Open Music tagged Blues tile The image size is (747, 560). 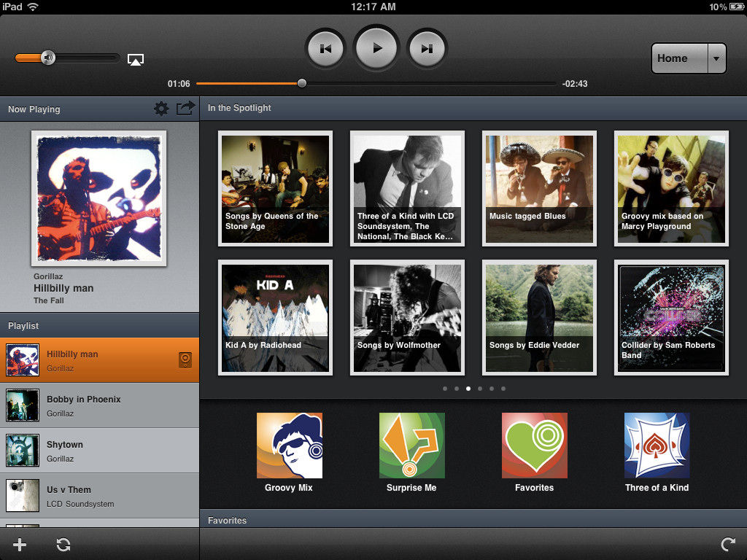(x=539, y=189)
